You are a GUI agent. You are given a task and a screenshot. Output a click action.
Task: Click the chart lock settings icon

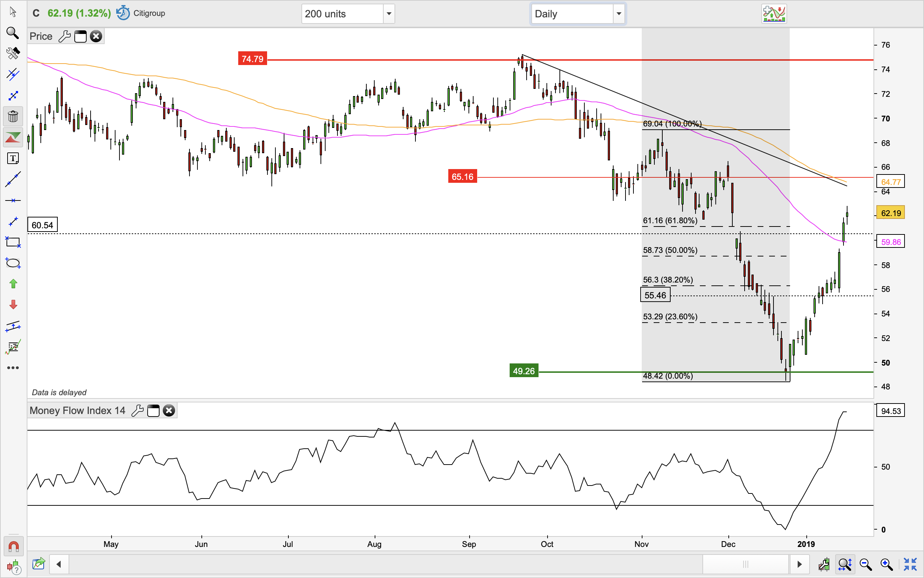pos(824,564)
